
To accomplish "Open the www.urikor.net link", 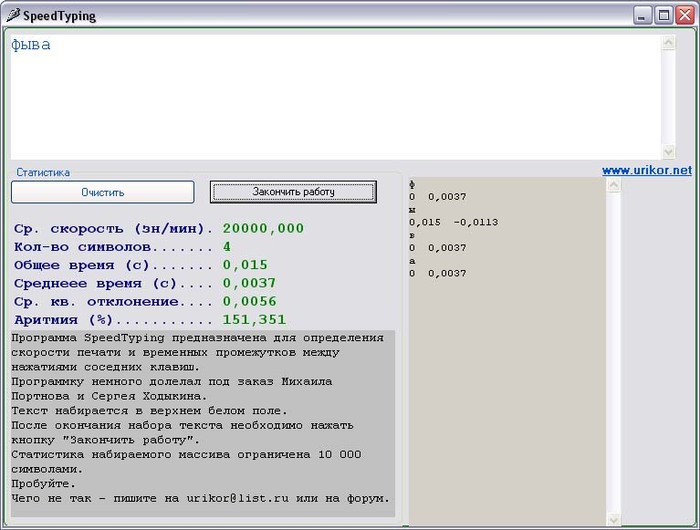I will pyautogui.click(x=647, y=170).
